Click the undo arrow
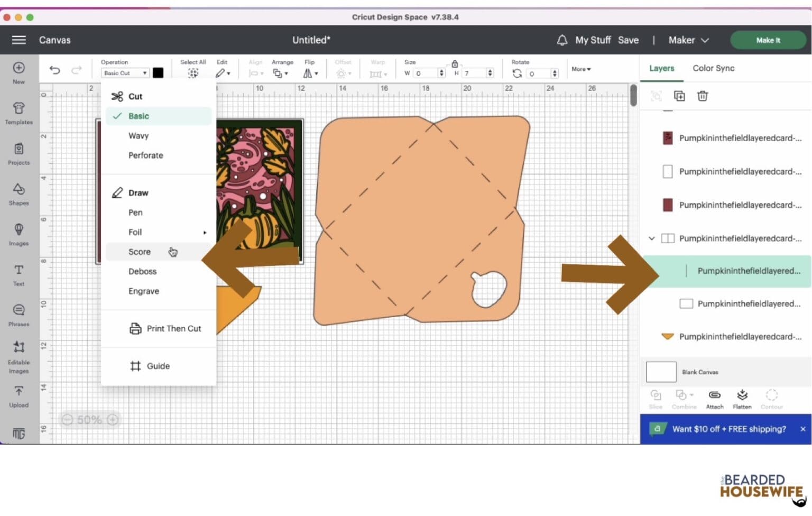This screenshot has width=812, height=516. pyautogui.click(x=55, y=70)
